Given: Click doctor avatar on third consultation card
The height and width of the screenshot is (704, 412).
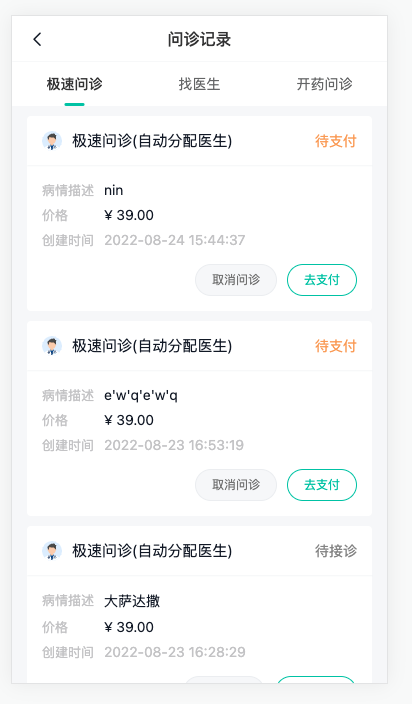Looking at the screenshot, I should pos(52,551).
